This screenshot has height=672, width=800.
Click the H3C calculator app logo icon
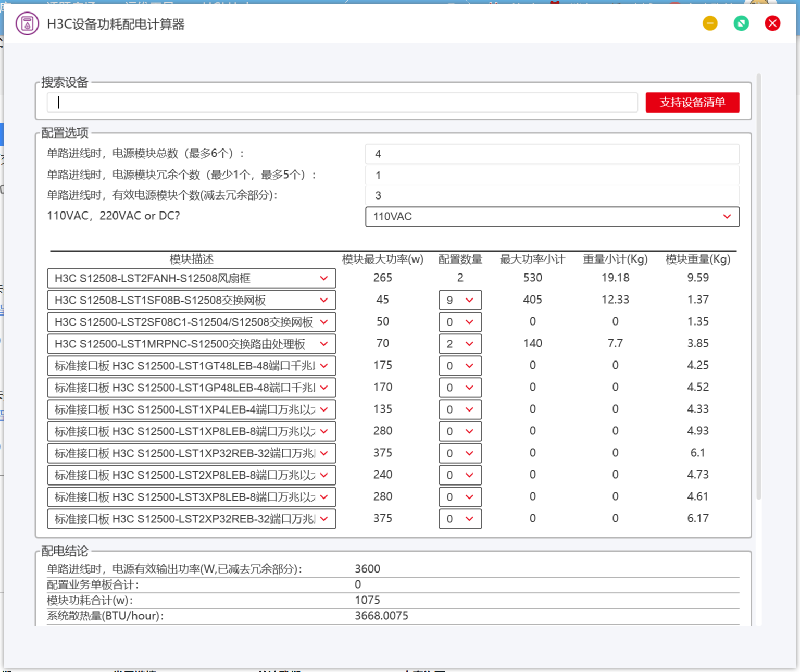[x=27, y=24]
